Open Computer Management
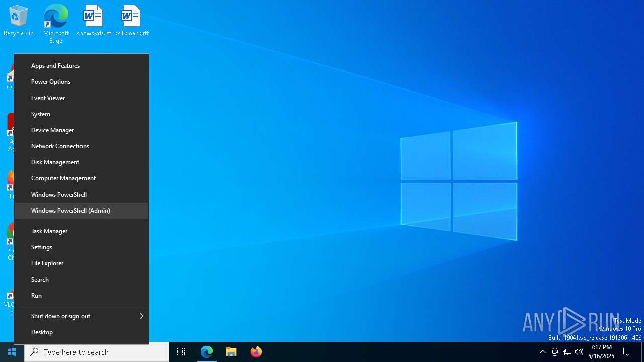644x362 pixels. (82, 178)
